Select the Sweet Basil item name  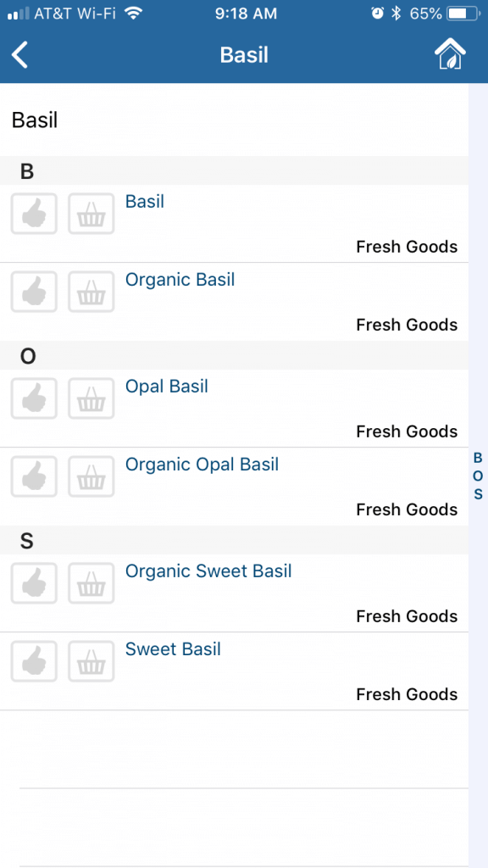pyautogui.click(x=173, y=649)
